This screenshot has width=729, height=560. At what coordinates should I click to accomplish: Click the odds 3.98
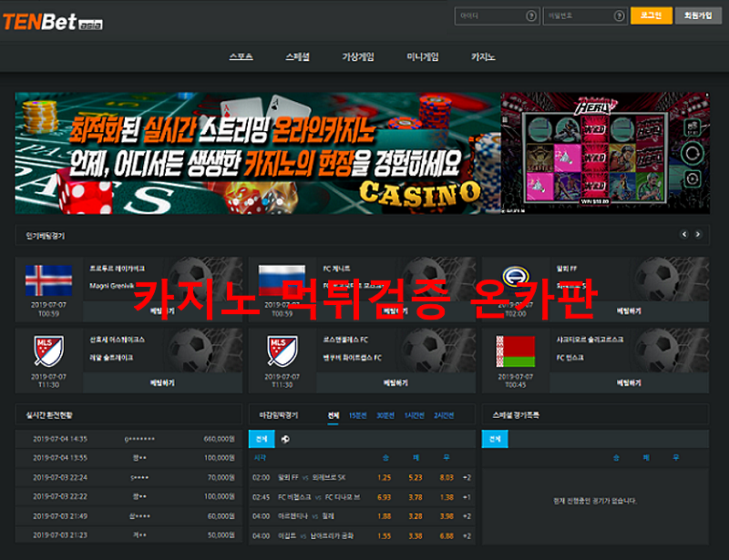[447, 516]
